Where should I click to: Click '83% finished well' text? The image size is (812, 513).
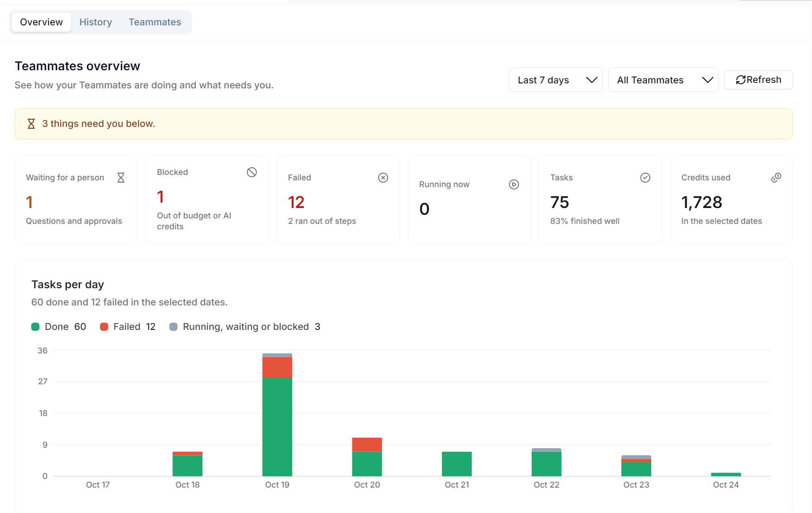point(585,221)
